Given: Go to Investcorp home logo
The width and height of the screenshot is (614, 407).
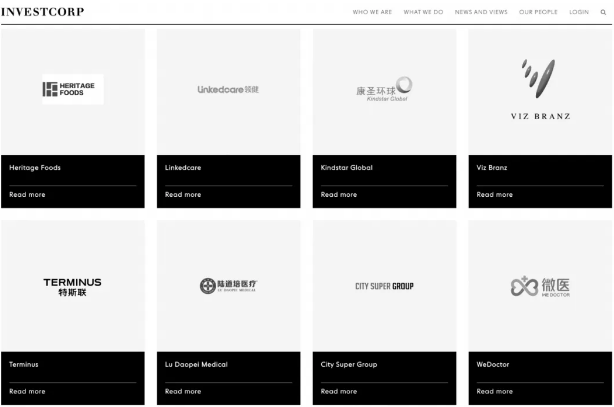Looking at the screenshot, I should [42, 12].
